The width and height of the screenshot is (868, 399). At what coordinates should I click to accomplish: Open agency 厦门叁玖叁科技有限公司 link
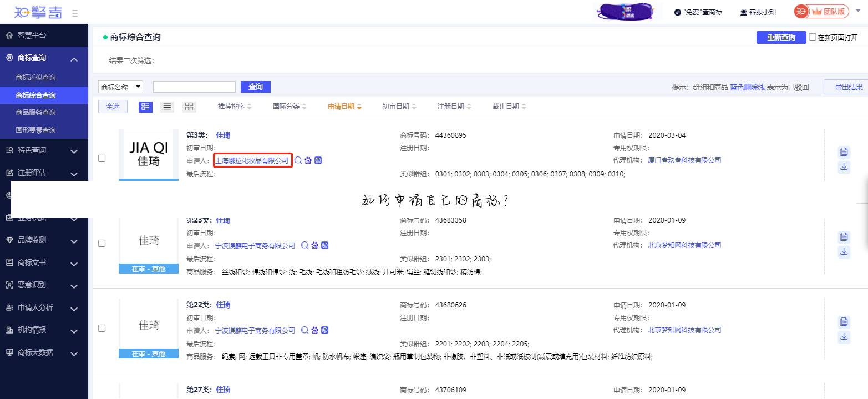685,160
